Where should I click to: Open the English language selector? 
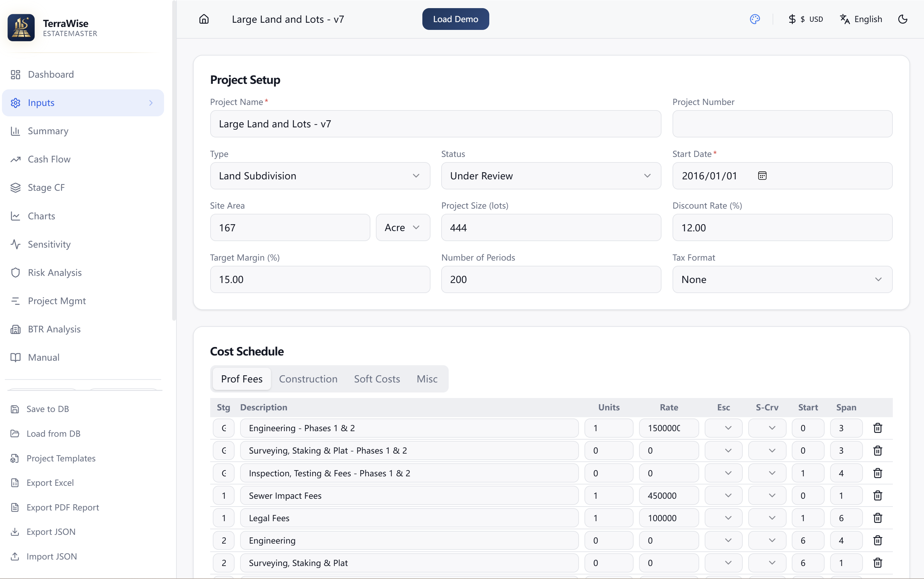tap(861, 19)
